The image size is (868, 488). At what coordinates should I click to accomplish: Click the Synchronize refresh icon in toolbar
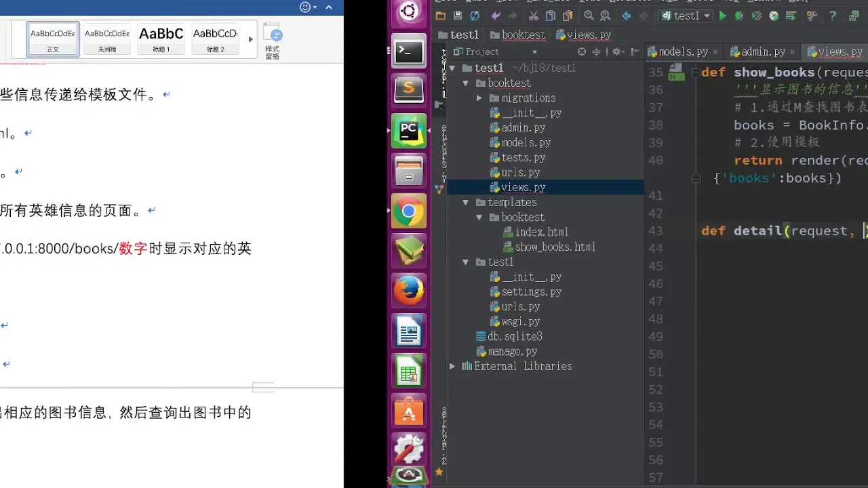click(475, 16)
